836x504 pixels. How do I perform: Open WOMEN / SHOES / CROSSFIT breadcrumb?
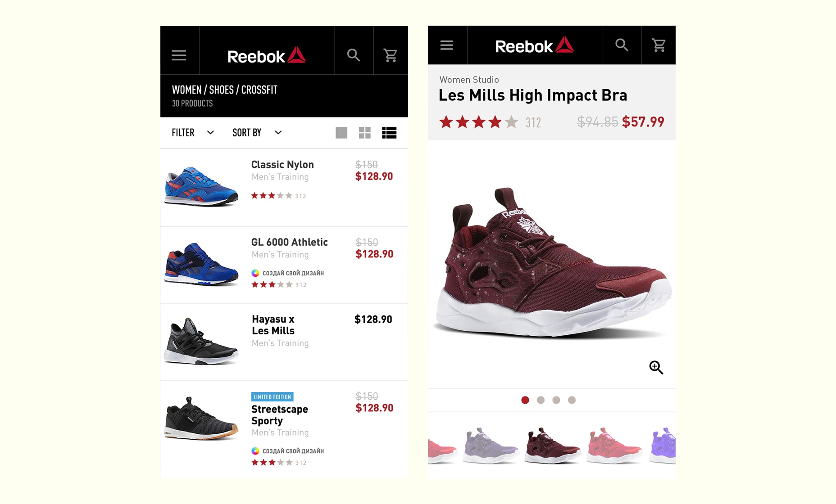tap(224, 90)
